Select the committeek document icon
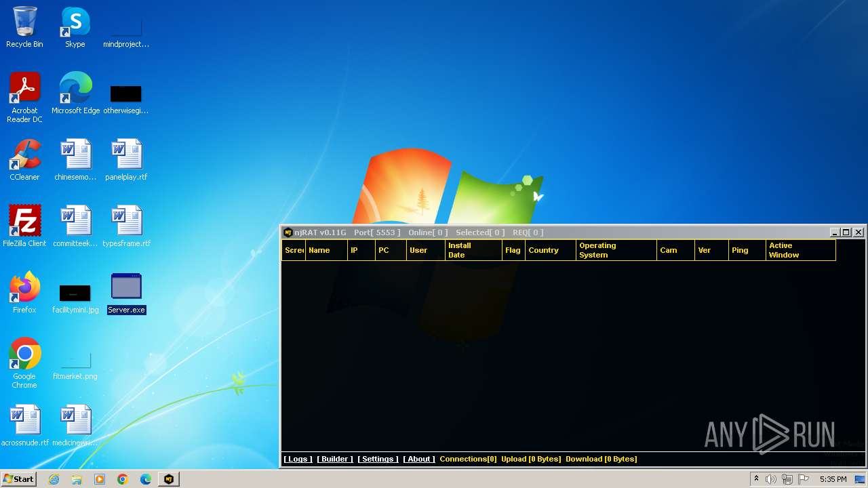 pyautogui.click(x=75, y=226)
